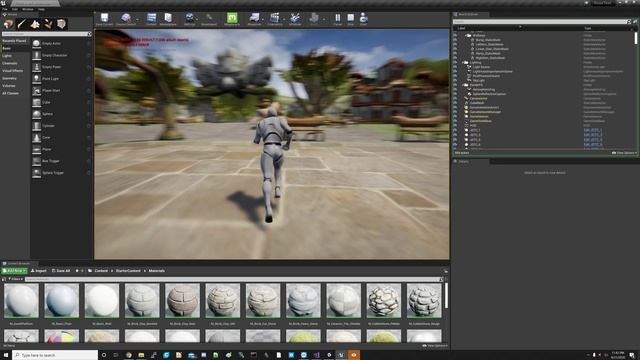Viewport: 640px width, 360px height.
Task: Open the Window menu
Action: tap(28, 9)
